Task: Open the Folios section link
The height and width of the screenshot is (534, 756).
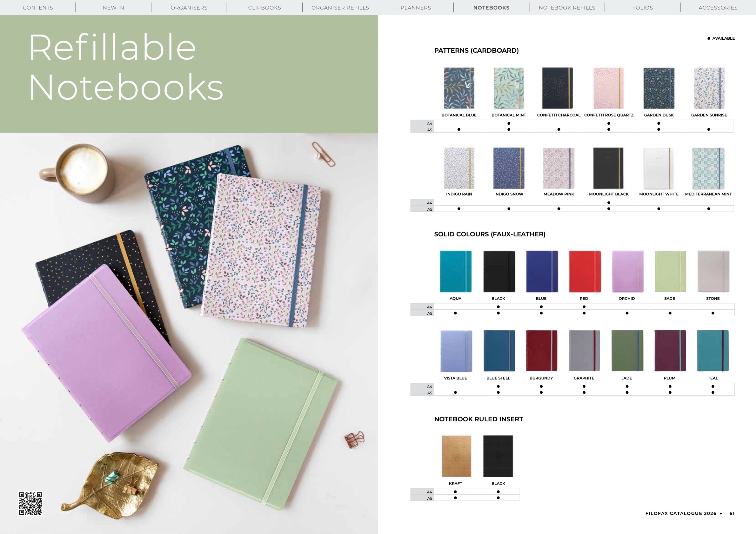Action: coord(642,8)
